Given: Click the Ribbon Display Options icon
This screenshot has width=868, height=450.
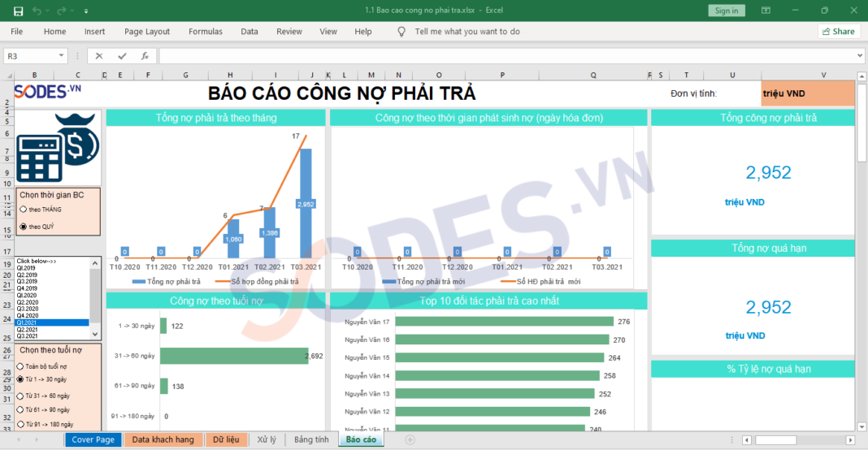Looking at the screenshot, I should click(766, 11).
